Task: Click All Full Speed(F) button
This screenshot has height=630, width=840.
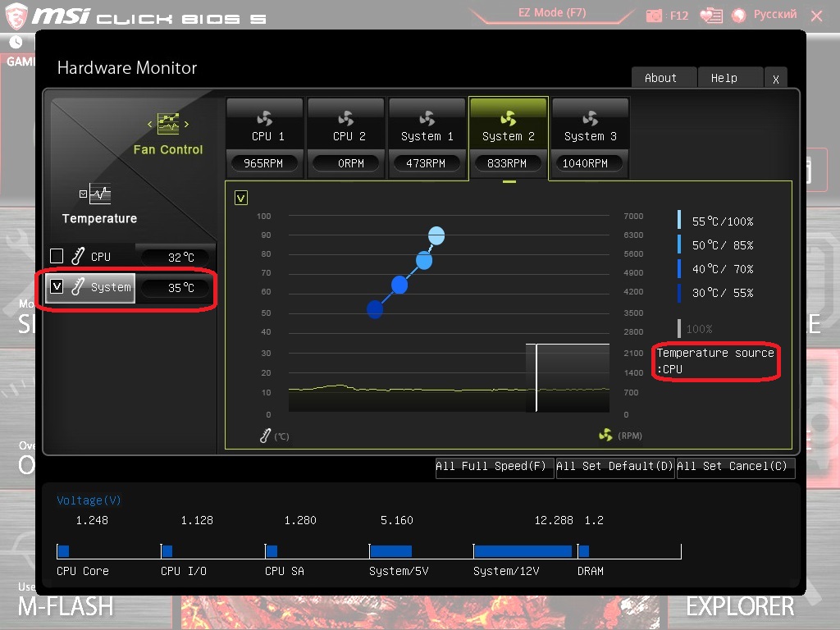Action: 494,467
